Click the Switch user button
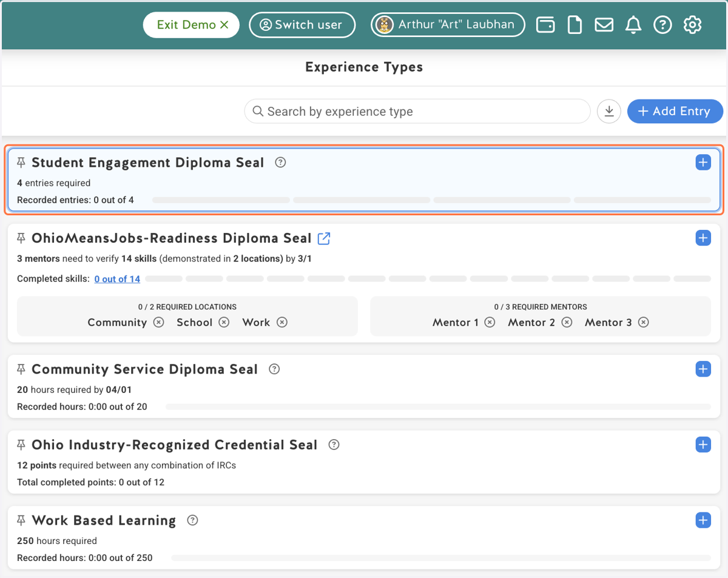The height and width of the screenshot is (578, 728). (x=302, y=25)
